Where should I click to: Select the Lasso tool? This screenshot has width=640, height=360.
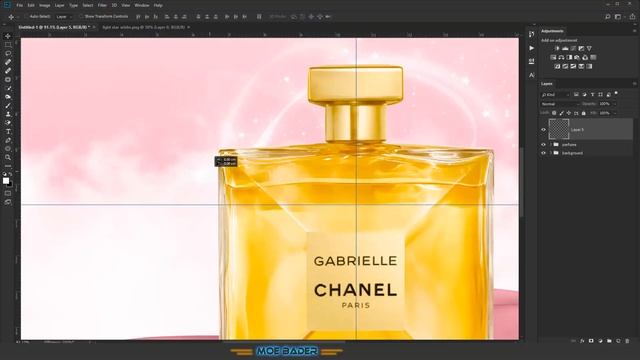pyautogui.click(x=8, y=53)
